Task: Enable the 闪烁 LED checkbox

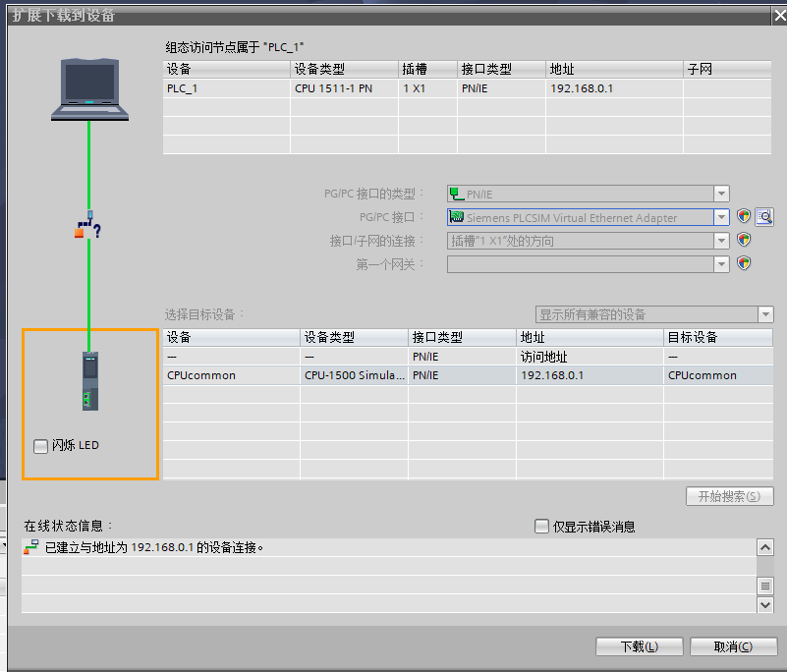Action: [40, 446]
